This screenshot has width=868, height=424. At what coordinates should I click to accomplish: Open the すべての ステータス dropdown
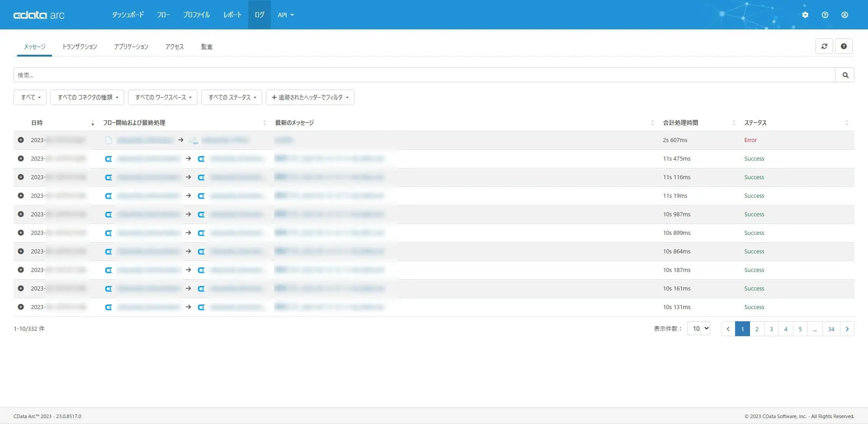click(232, 97)
